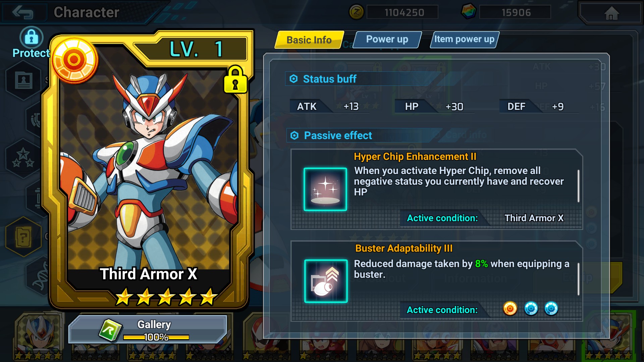Open the stars hexagon sidebar icon
This screenshot has height=362, width=644.
coord(23,158)
